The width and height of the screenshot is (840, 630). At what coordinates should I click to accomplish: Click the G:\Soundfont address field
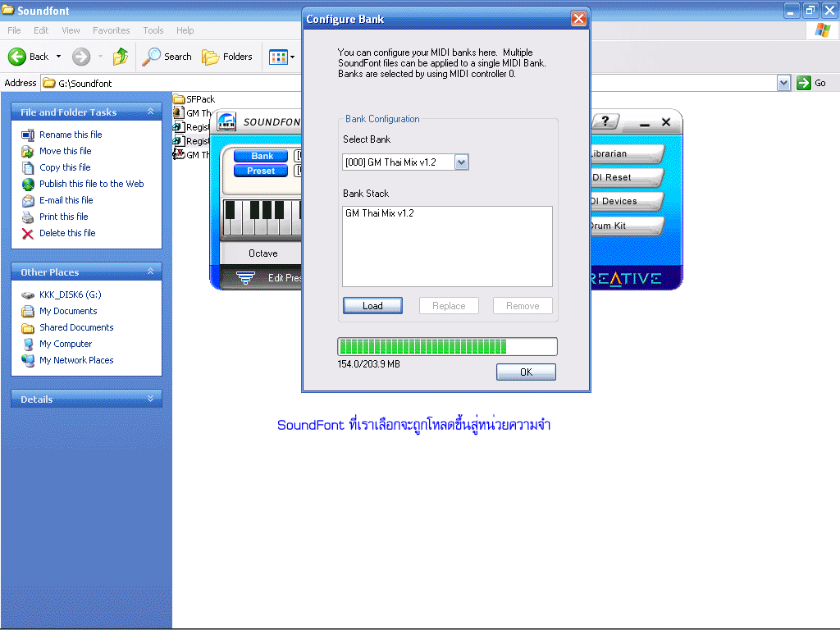(409, 83)
